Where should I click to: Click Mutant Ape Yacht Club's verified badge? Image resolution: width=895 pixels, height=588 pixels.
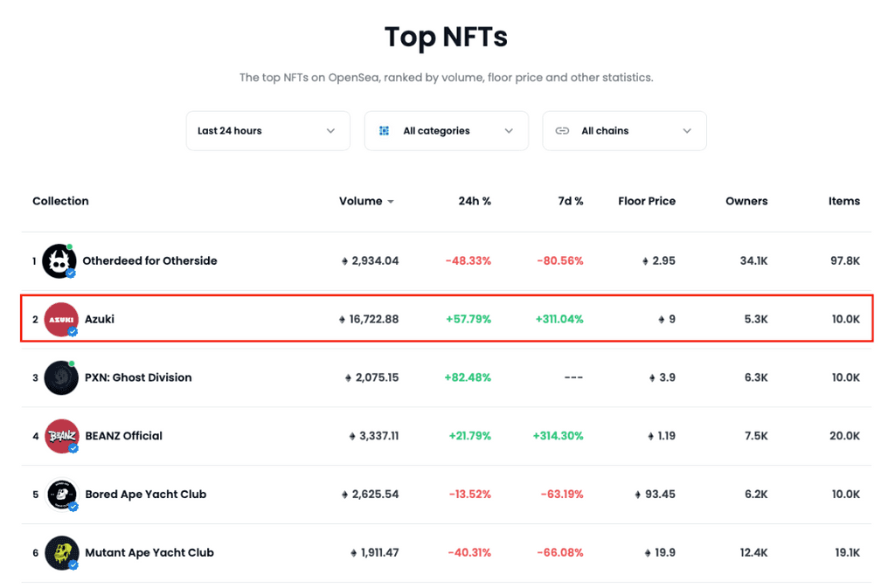coord(73,565)
